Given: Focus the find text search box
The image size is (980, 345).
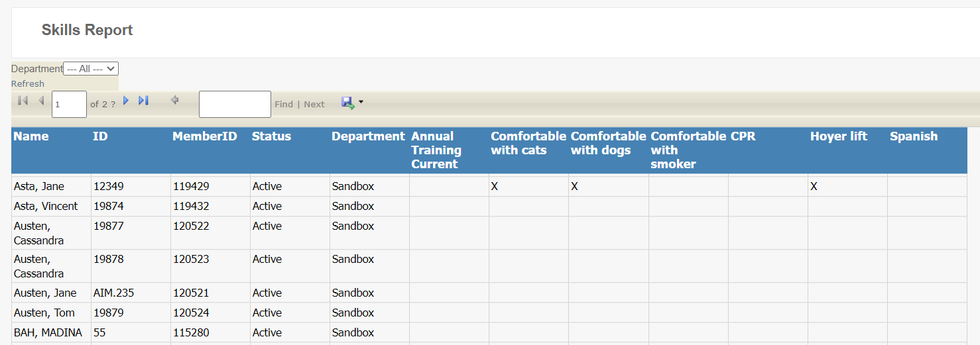Looking at the screenshot, I should click(235, 104).
